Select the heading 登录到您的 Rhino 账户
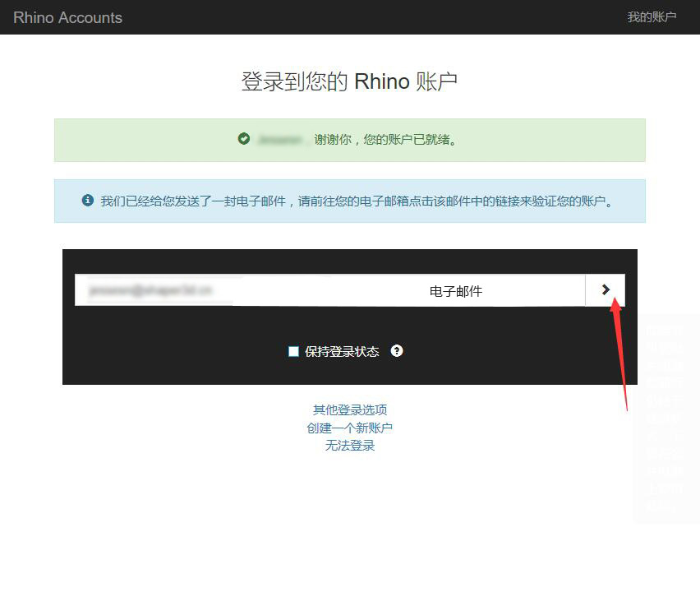Screen dimensions: 700x606 click(x=349, y=81)
